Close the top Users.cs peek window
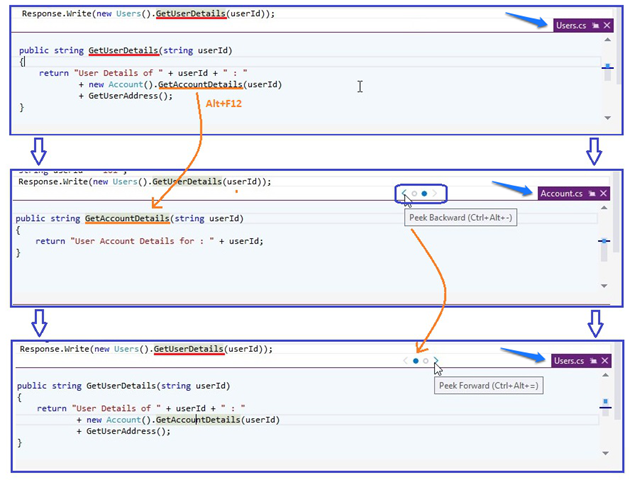 pyautogui.click(x=607, y=26)
